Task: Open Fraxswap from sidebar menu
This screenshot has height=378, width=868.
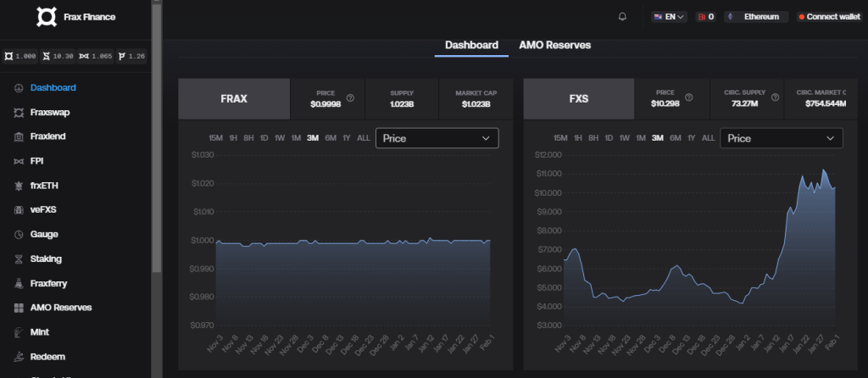Action: pyautogui.click(x=50, y=113)
